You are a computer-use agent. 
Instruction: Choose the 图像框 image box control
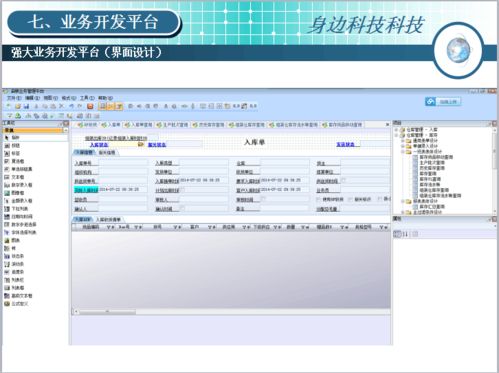pos(15,193)
